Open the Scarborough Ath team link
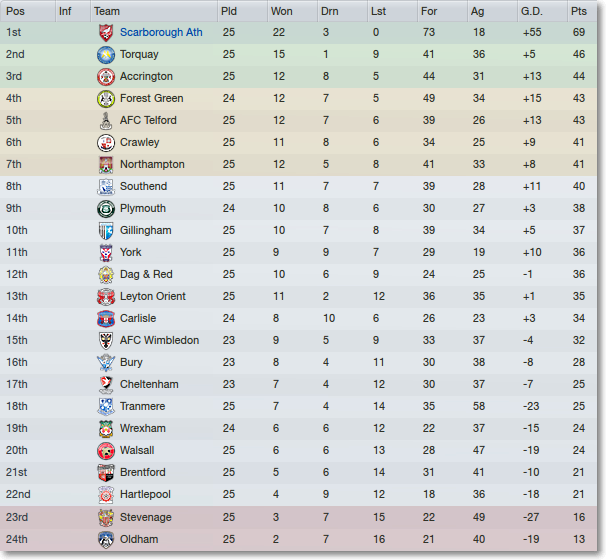Viewport: 606px width, 560px height. [x=161, y=32]
